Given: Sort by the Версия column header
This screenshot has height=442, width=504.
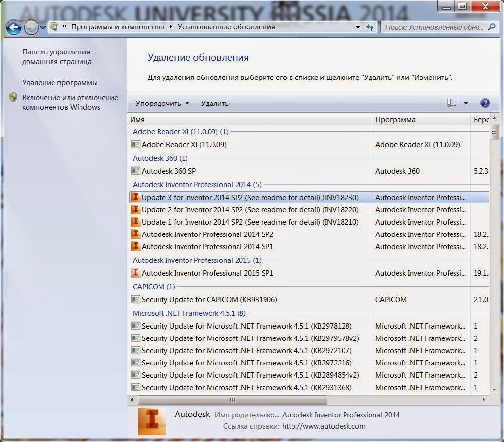Looking at the screenshot, I should click(x=480, y=120).
